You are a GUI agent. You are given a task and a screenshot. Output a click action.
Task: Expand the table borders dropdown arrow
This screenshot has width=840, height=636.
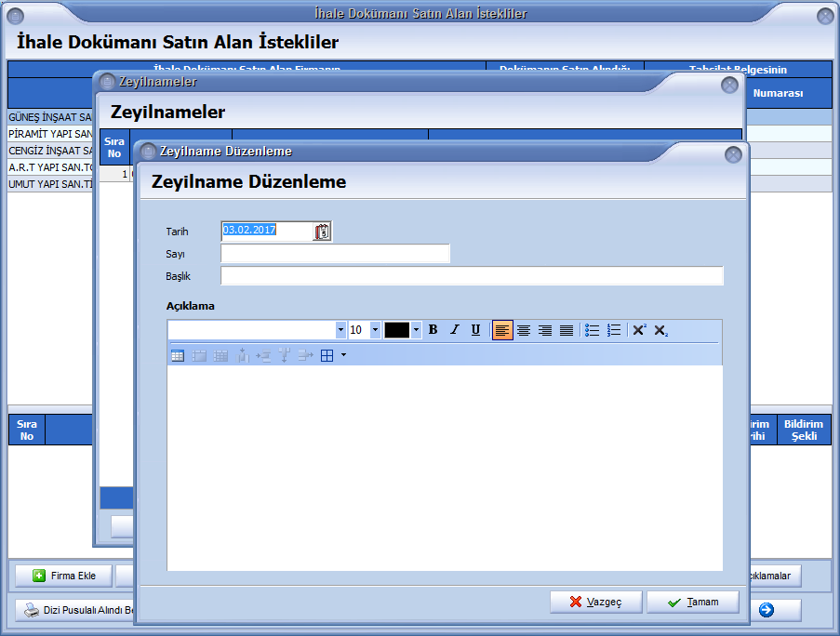tap(343, 355)
